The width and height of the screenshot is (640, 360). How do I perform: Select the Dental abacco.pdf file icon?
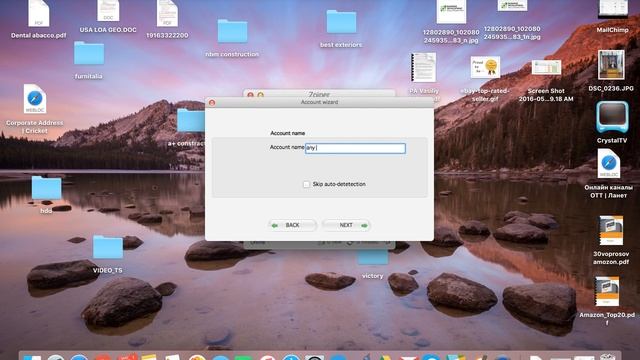[38, 13]
